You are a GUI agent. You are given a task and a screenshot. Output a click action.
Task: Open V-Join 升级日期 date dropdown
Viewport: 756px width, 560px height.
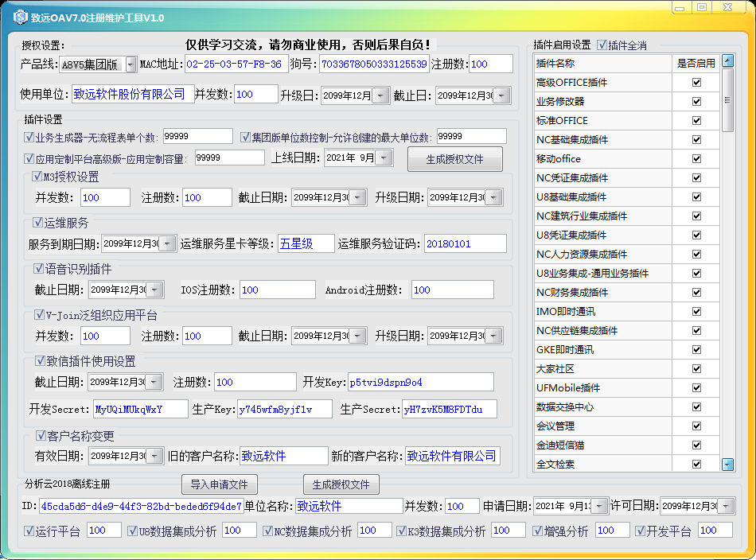tap(493, 336)
